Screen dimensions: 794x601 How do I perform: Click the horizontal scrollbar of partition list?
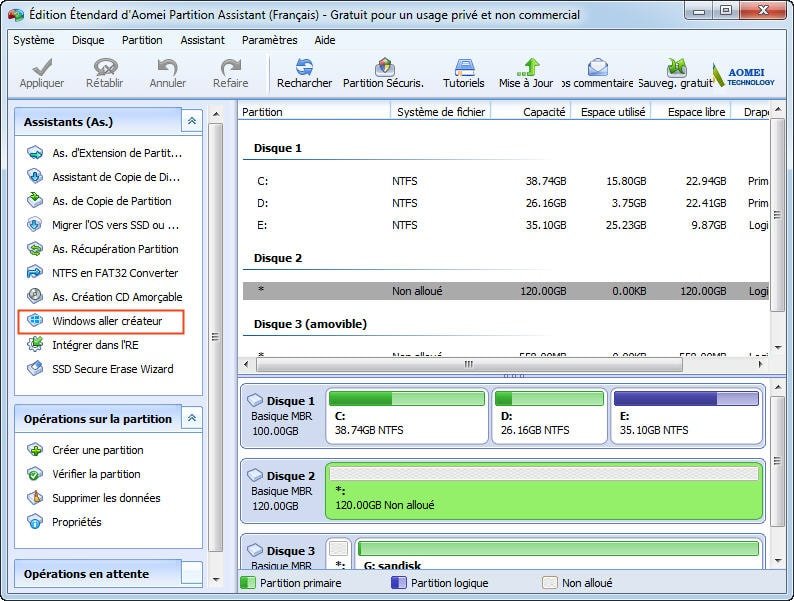pyautogui.click(x=469, y=364)
